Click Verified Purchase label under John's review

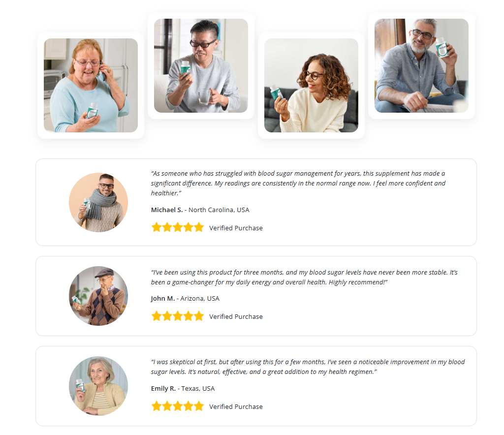coord(236,317)
